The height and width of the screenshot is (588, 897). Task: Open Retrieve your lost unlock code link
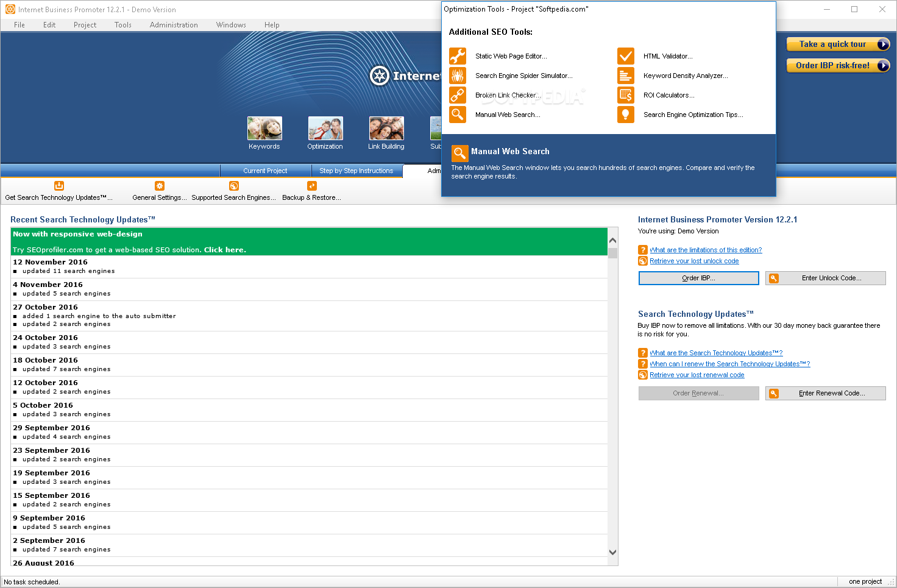click(694, 261)
